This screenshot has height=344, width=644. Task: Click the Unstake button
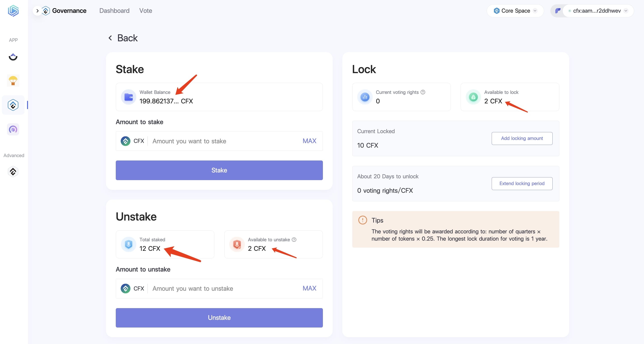(219, 318)
